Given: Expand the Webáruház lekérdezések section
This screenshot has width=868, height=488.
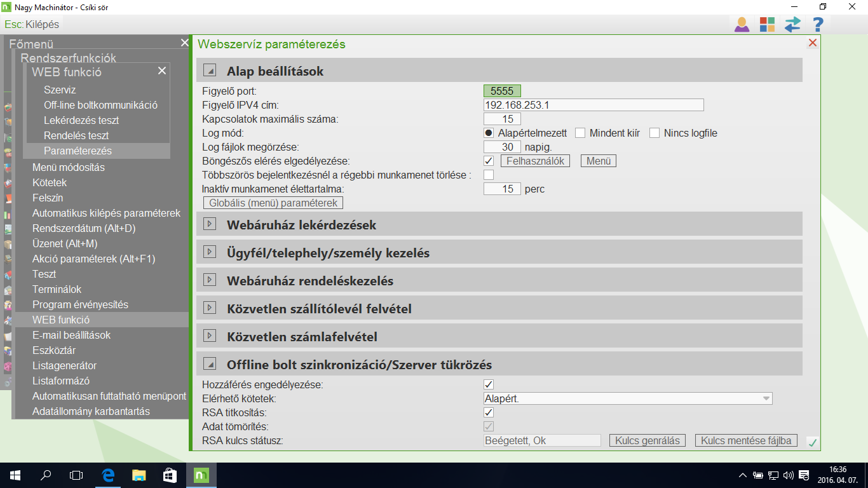Looking at the screenshot, I should point(210,224).
